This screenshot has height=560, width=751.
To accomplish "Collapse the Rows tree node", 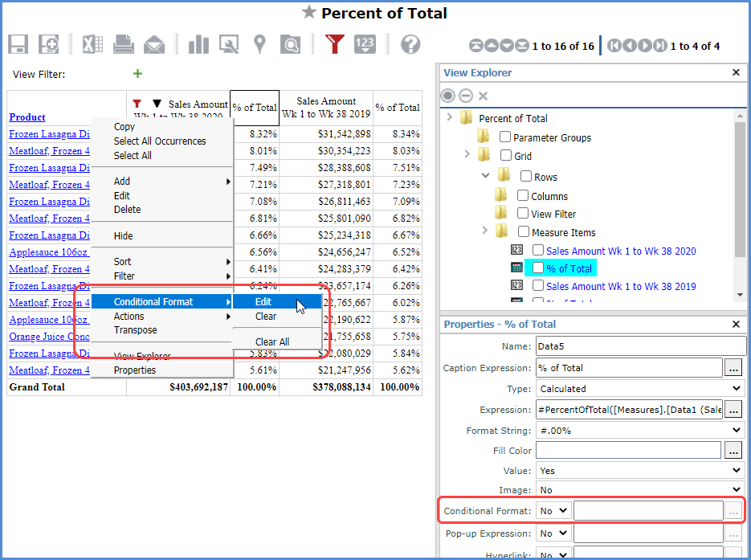I will pyautogui.click(x=485, y=175).
